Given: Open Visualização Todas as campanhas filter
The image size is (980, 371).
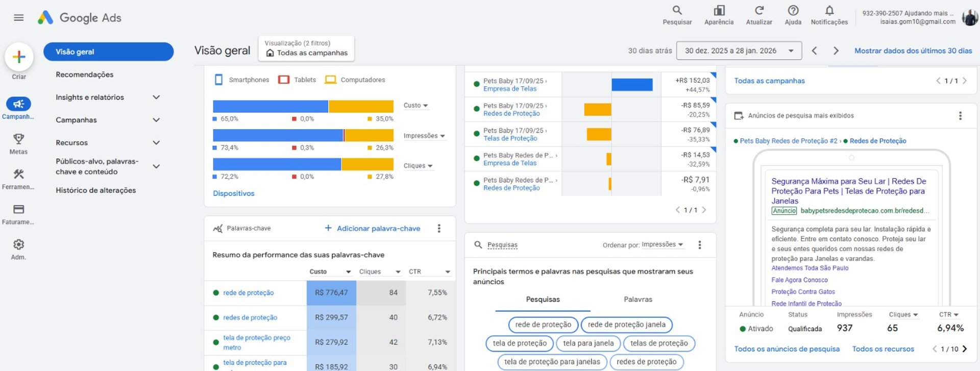Looking at the screenshot, I should [x=306, y=48].
